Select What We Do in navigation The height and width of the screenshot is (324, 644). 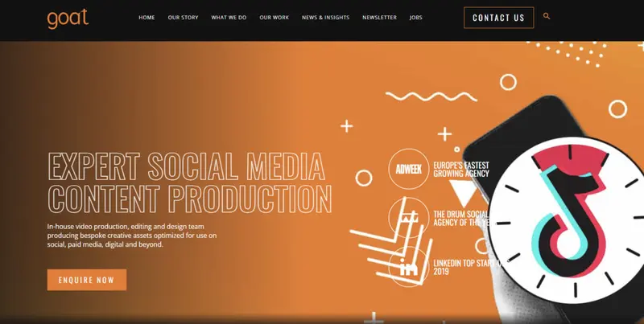pyautogui.click(x=229, y=18)
